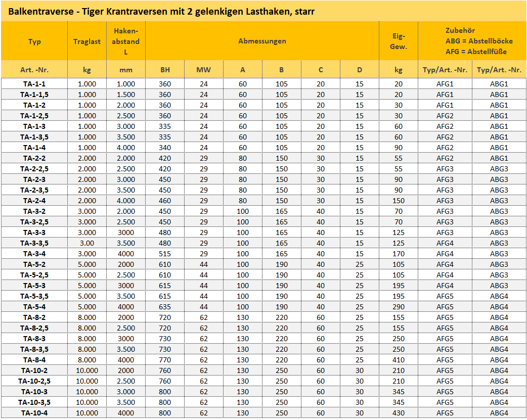The width and height of the screenshot is (527, 420).
Task: Select the BH value '460' in TA-2-4 row
Action: 165,201
